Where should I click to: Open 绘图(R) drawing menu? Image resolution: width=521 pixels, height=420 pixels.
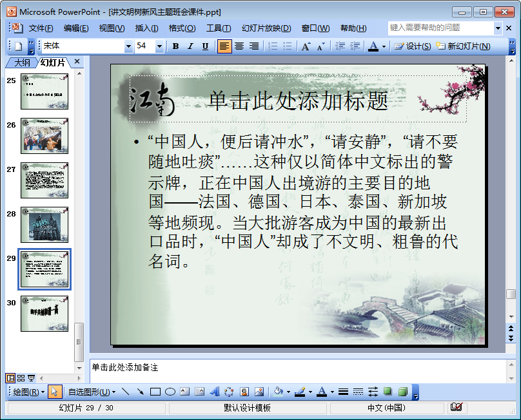click(28, 392)
